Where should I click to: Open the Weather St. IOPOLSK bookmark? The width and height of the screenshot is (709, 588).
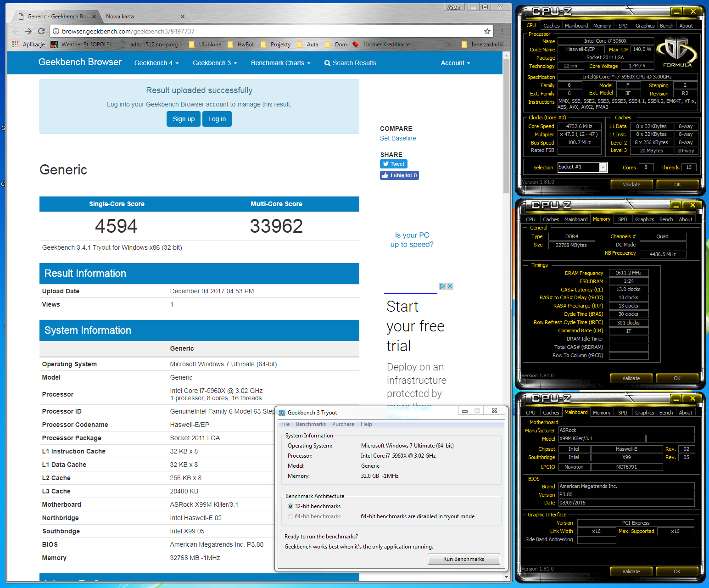coord(82,45)
